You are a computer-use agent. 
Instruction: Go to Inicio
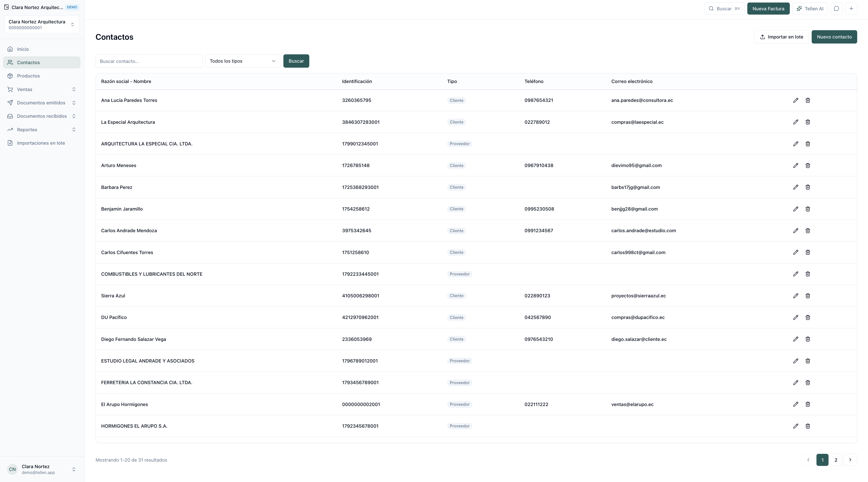(42, 49)
